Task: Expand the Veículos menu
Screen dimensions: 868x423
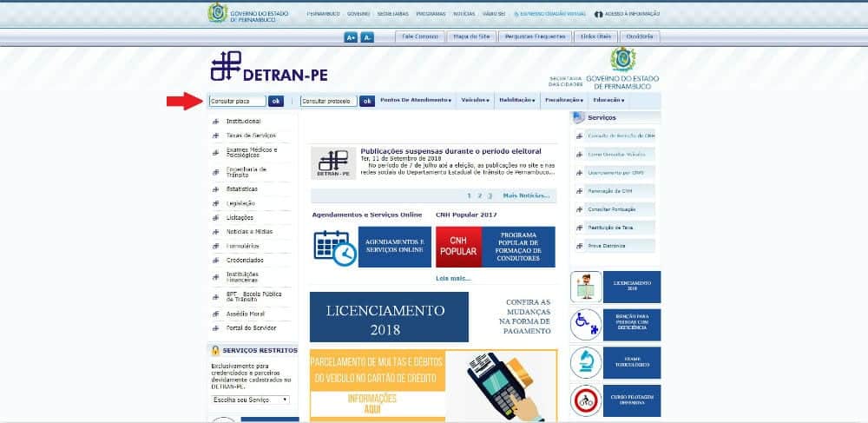Action: click(x=476, y=100)
